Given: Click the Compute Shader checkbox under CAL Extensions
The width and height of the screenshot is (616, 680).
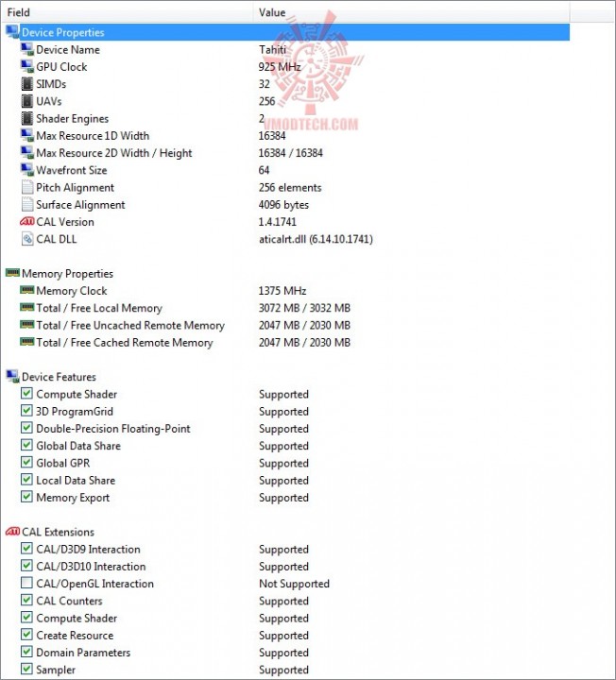Looking at the screenshot, I should pos(26,618).
